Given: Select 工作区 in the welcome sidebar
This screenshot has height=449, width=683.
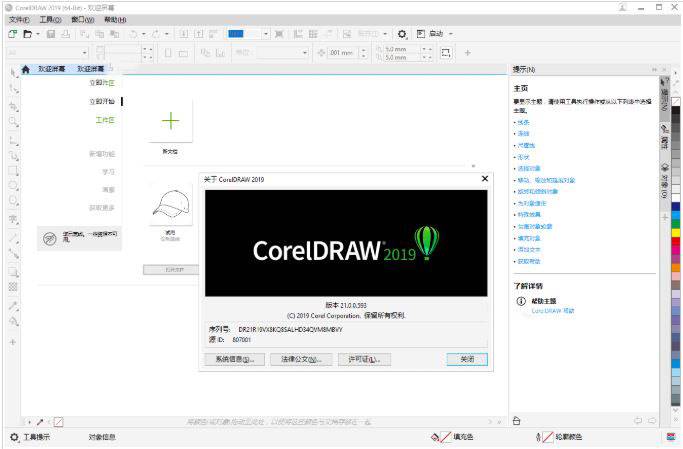Looking at the screenshot, I should click(x=105, y=120).
